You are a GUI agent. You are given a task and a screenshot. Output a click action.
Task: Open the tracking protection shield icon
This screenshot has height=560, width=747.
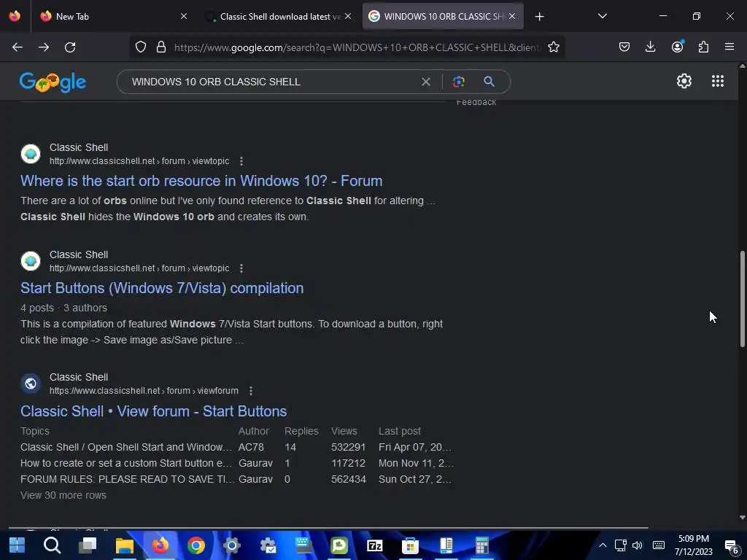[141, 47]
